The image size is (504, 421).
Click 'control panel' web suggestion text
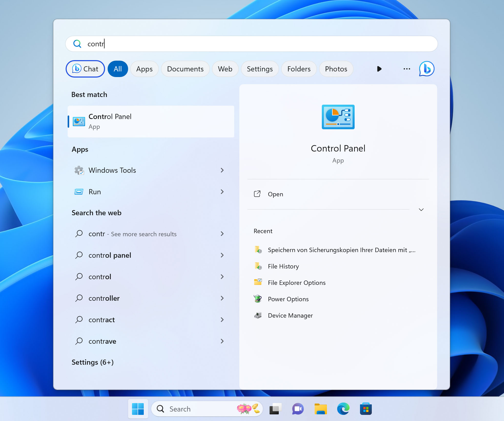[x=110, y=255]
